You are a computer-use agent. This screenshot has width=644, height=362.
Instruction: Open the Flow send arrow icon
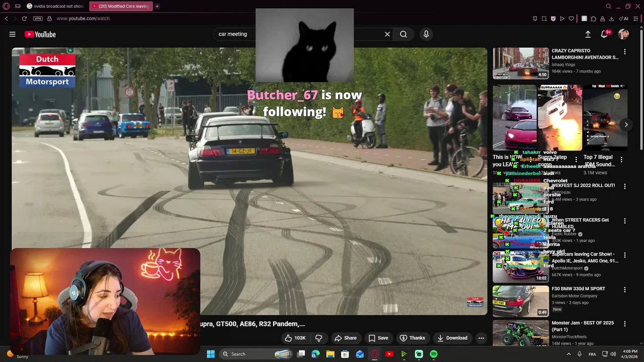(x=562, y=19)
